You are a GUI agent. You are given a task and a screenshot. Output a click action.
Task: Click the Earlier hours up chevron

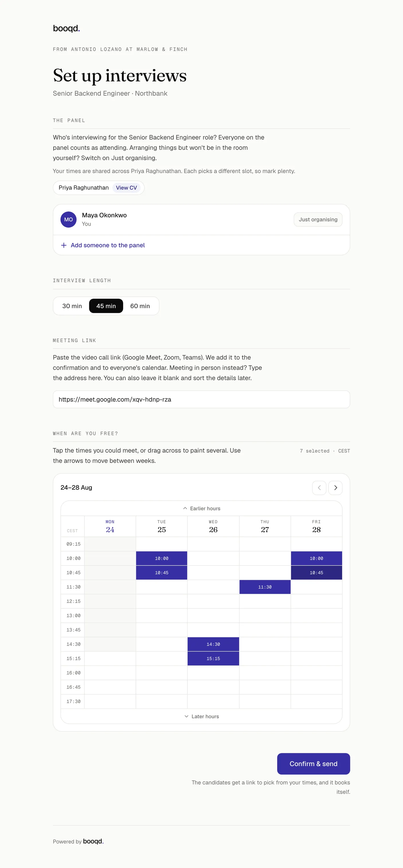click(185, 508)
